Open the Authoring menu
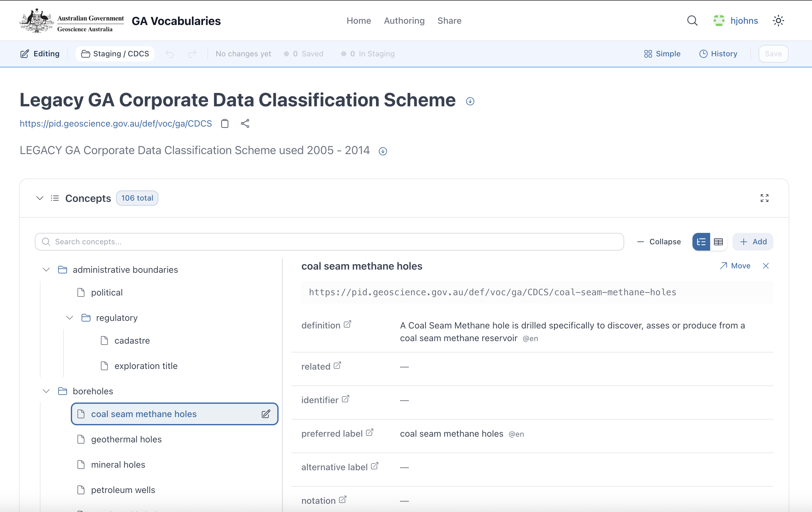Image resolution: width=812 pixels, height=512 pixels. coord(404,21)
